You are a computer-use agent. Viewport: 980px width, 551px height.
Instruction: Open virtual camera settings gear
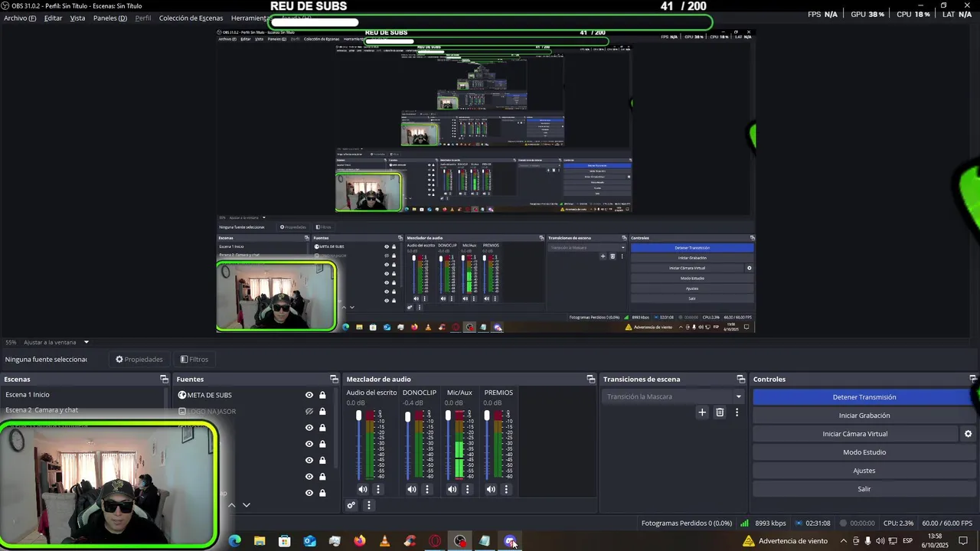coord(968,434)
